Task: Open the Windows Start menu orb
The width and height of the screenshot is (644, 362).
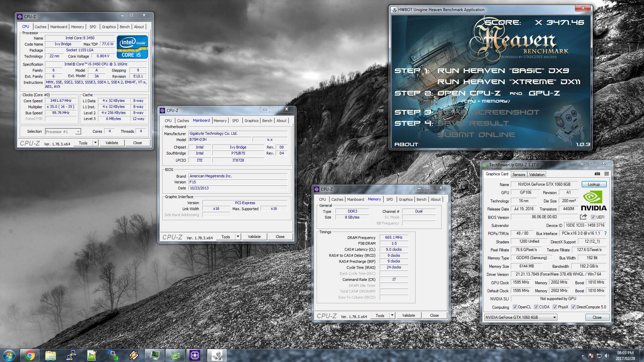Action: pos(9,355)
